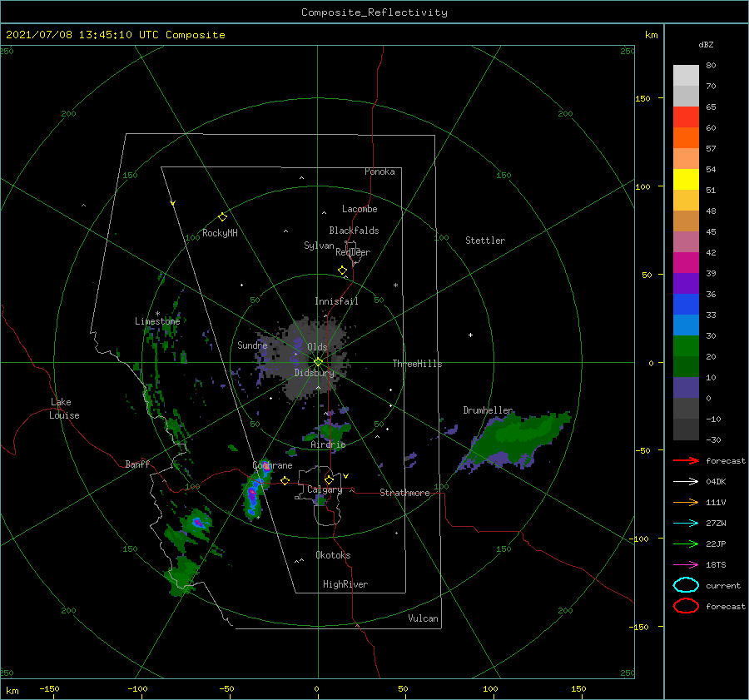Click the Okotoks town label

click(x=333, y=555)
